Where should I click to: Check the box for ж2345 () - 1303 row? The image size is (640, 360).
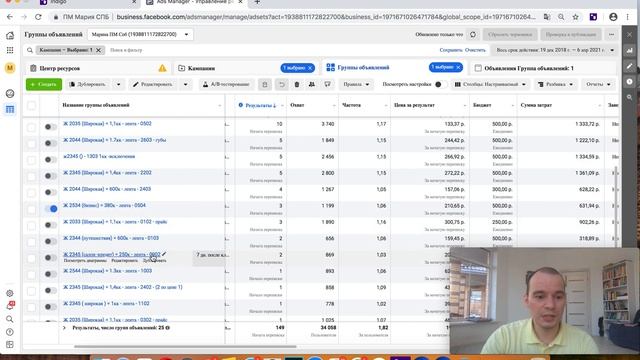pos(31,160)
